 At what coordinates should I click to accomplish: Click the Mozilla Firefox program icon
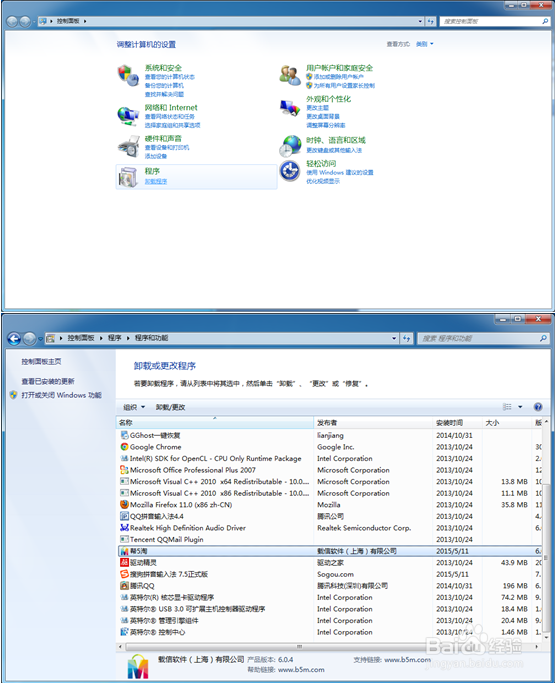click(x=124, y=504)
